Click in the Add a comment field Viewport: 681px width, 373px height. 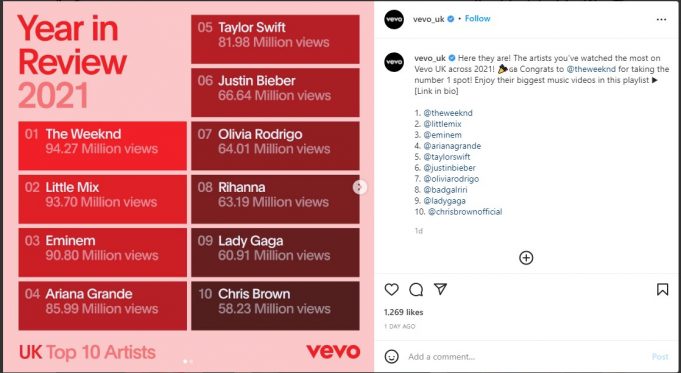click(526, 356)
